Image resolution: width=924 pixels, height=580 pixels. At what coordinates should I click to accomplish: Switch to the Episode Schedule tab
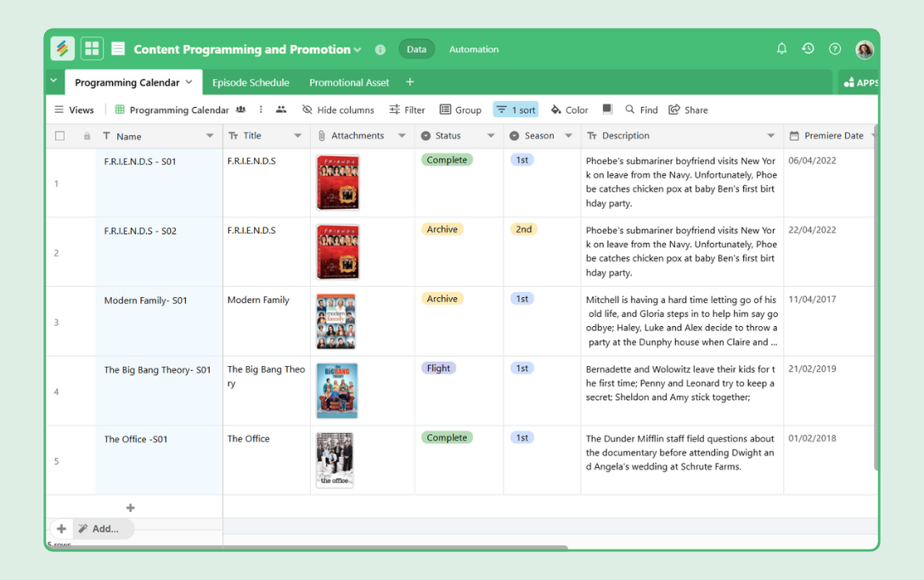click(251, 82)
